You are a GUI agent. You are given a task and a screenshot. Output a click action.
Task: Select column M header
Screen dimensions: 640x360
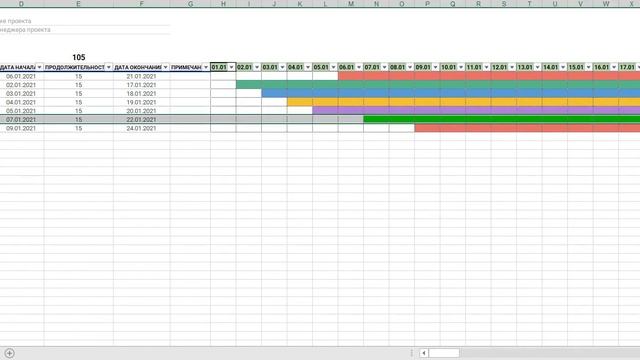tap(351, 3)
